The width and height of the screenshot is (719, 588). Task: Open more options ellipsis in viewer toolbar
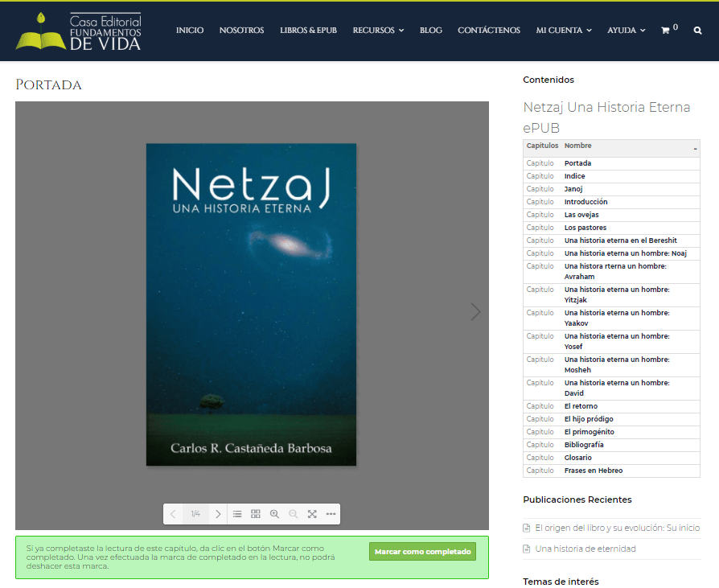click(x=331, y=514)
